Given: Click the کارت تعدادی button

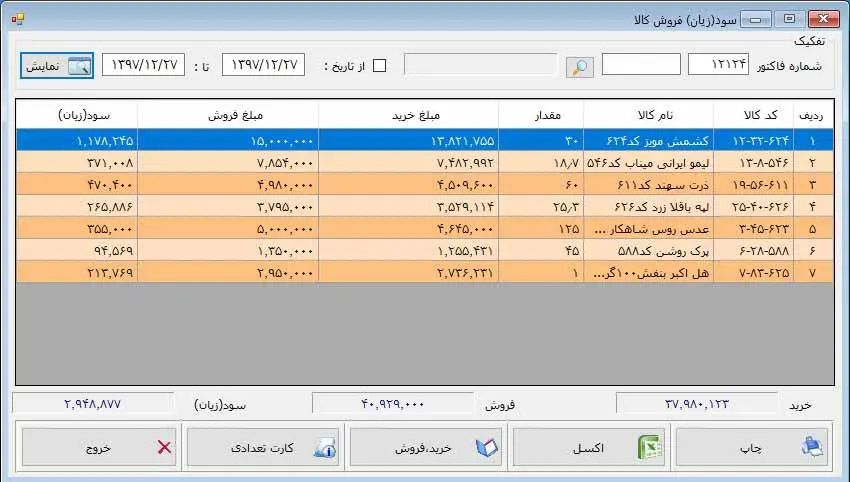Looking at the screenshot, I should (263, 447).
